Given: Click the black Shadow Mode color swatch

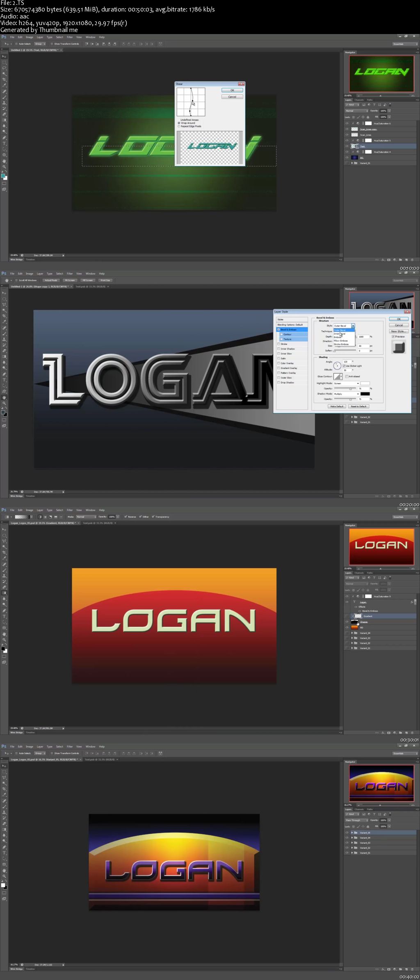Looking at the screenshot, I should [x=365, y=394].
